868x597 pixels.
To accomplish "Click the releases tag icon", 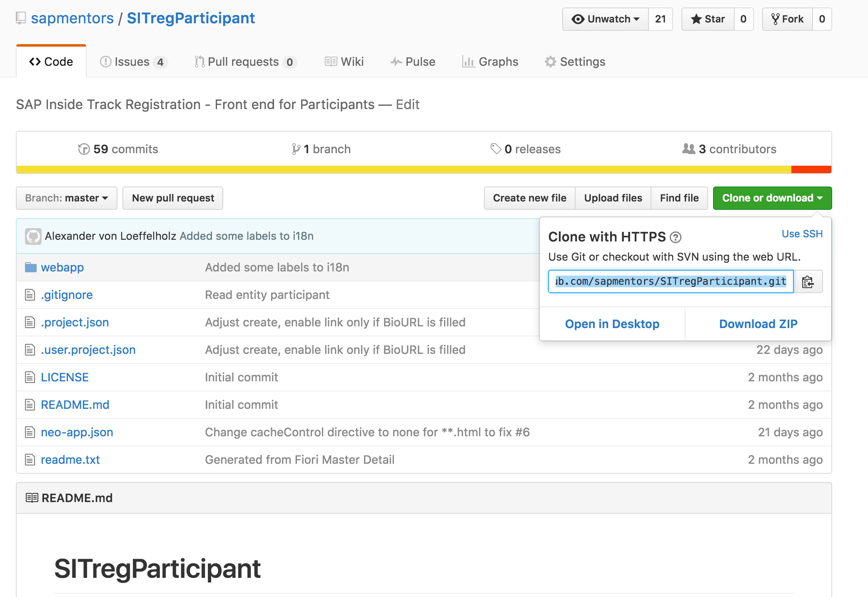I will coord(496,149).
